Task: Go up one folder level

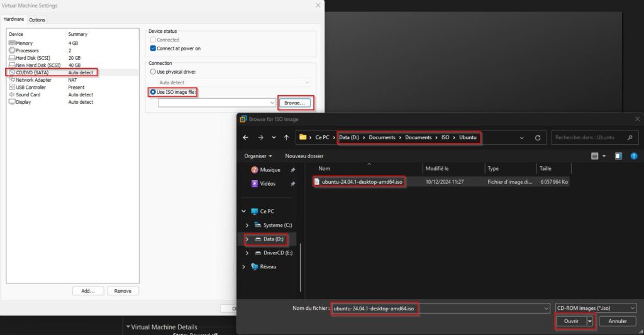Action: click(286, 138)
